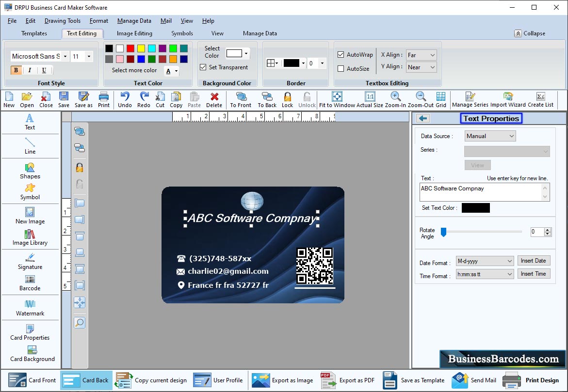Open Card Background settings
The image size is (568, 392).
(32, 354)
